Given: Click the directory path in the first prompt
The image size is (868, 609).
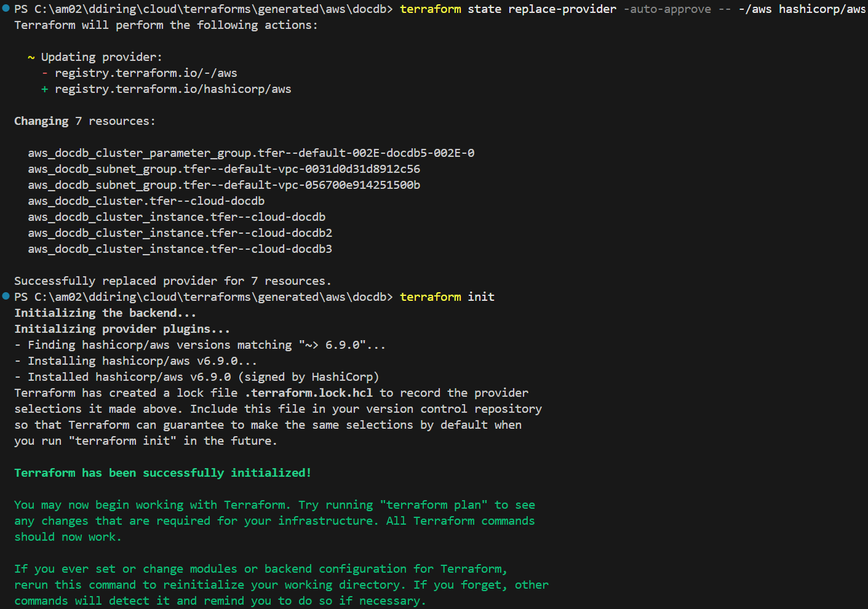Looking at the screenshot, I should pos(213,9).
